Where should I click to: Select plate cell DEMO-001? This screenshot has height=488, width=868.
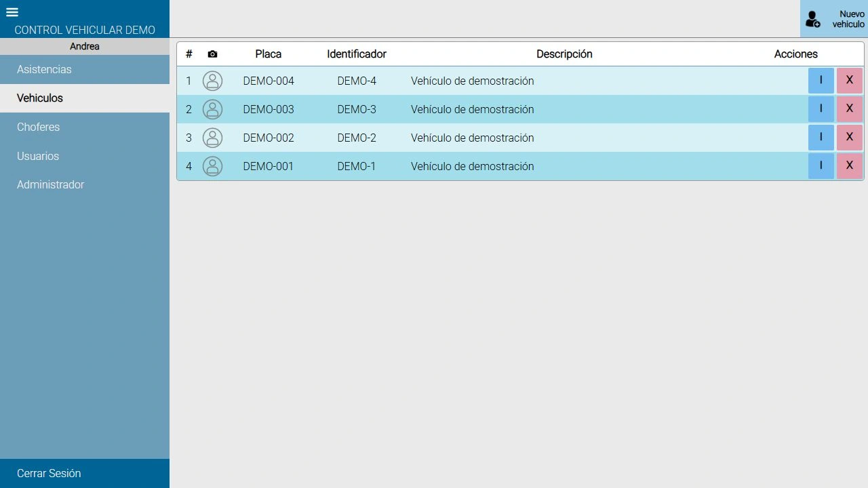pos(269,166)
